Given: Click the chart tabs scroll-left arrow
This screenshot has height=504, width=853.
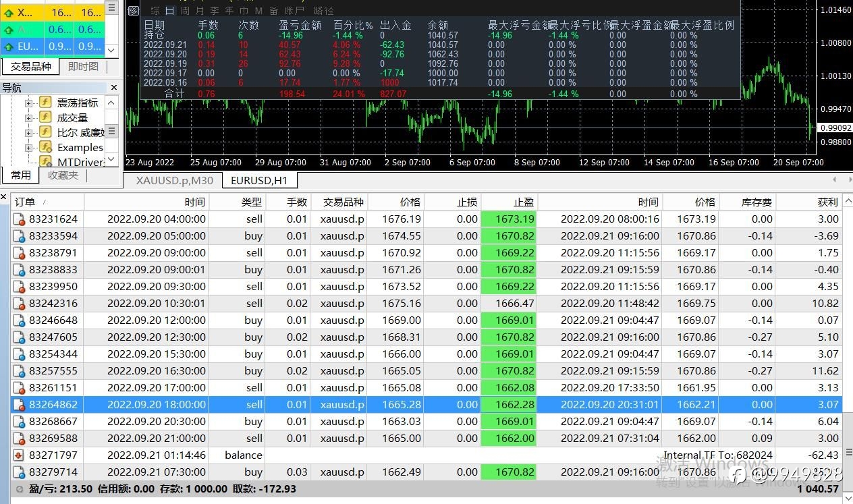Looking at the screenshot, I should (834, 179).
